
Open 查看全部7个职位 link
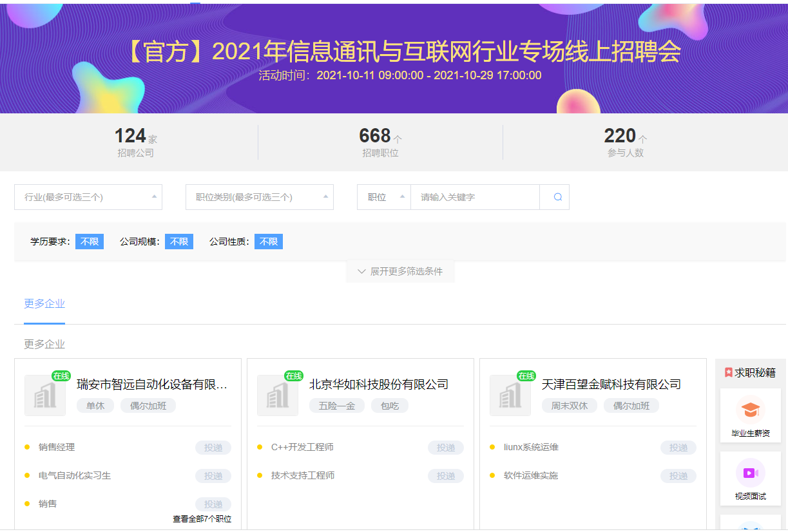coord(202,519)
